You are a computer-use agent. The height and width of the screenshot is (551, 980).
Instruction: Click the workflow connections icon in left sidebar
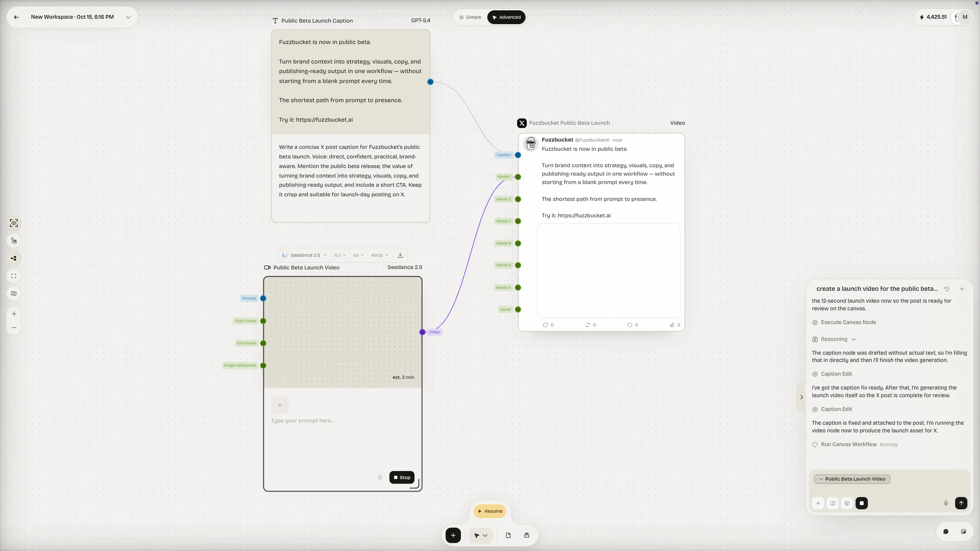[14, 258]
